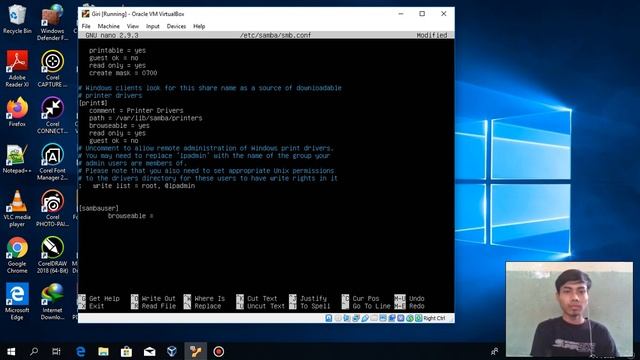Open the Machine menu
The height and width of the screenshot is (360, 640).
coord(109,26)
